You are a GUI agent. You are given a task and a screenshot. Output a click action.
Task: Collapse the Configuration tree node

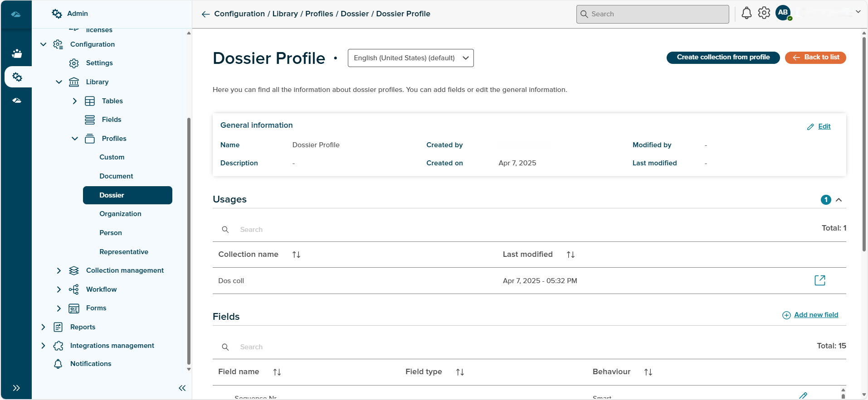pos(44,44)
